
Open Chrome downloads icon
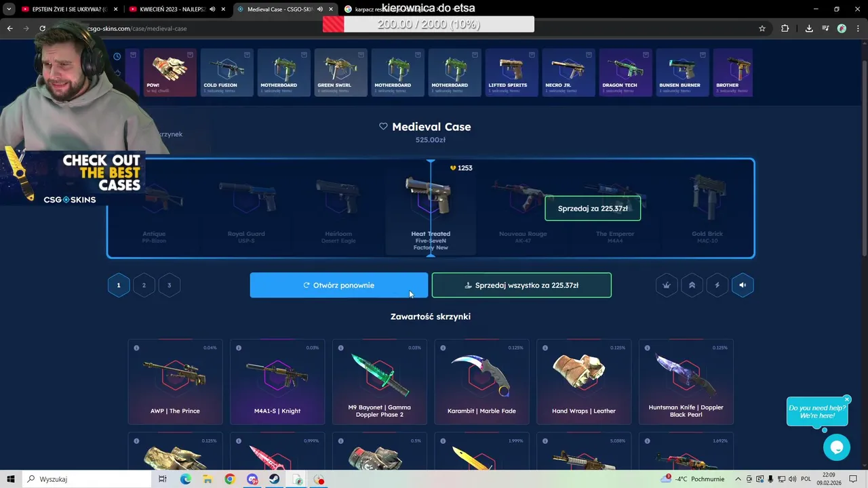809,28
